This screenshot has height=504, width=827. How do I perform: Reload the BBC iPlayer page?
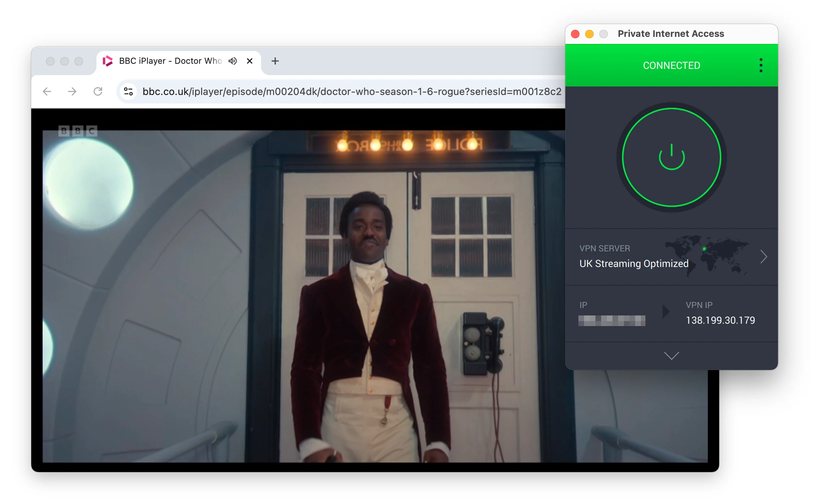click(x=98, y=91)
